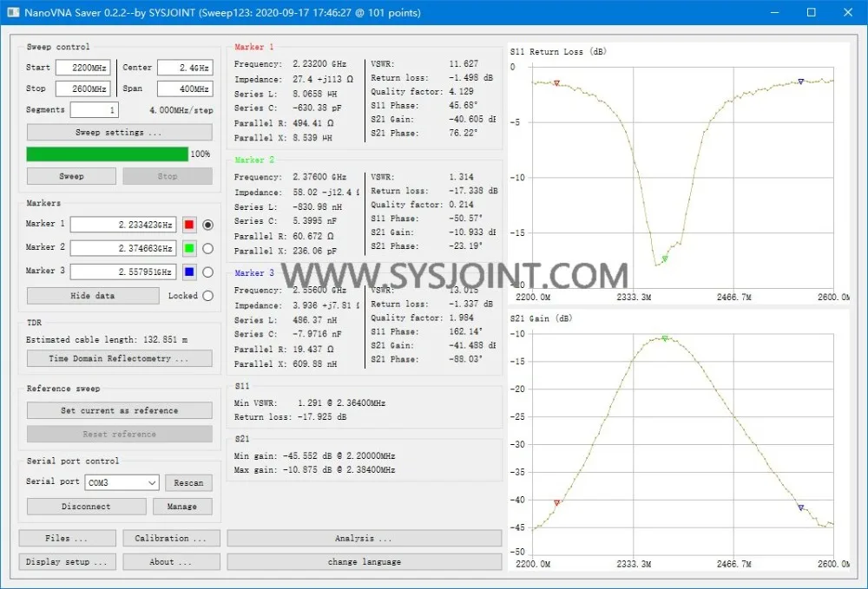
Task: Expand the Serial port COM3 dropdown
Action: click(122, 482)
